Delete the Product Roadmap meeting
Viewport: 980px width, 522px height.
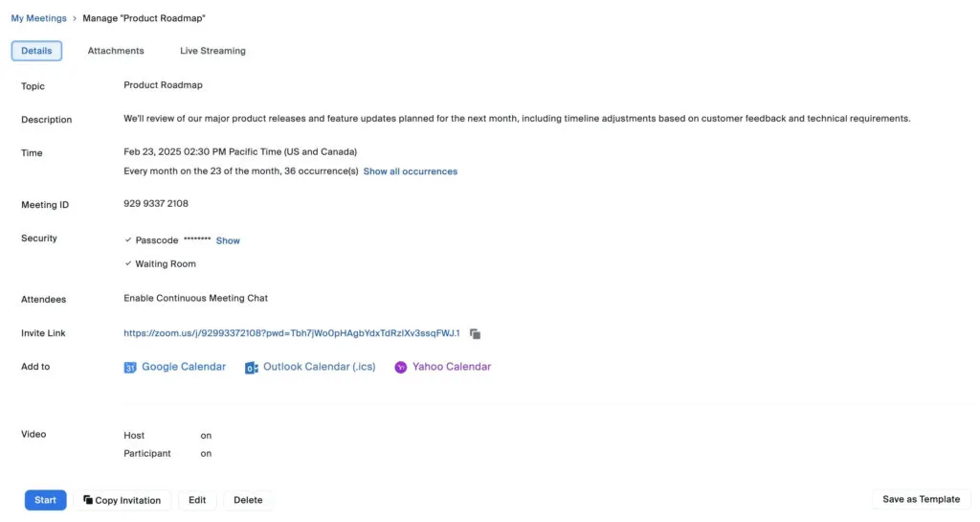pyautogui.click(x=248, y=500)
